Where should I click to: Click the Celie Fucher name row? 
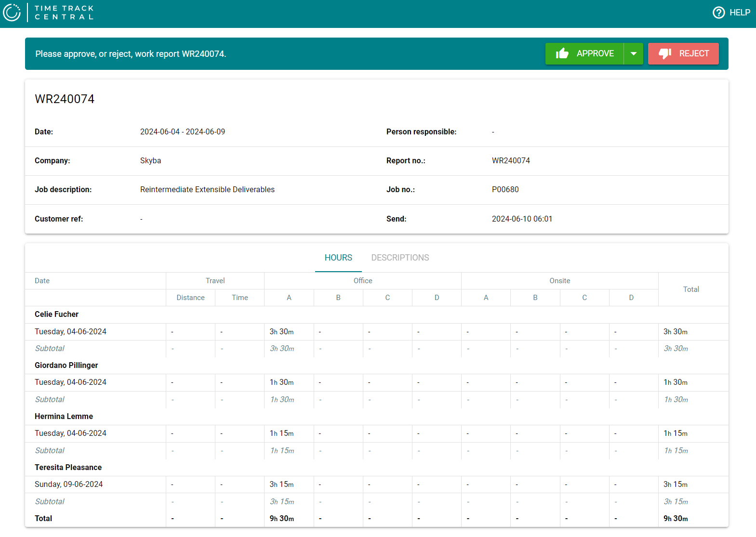point(377,314)
